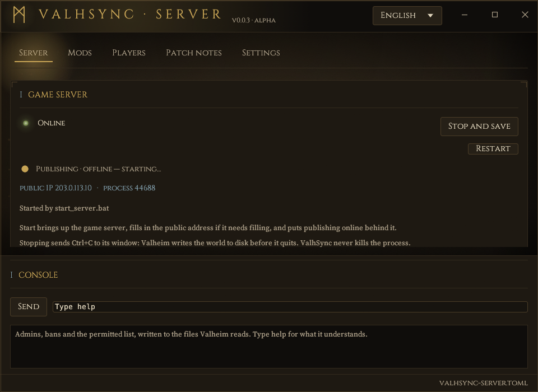Viewport: 538px width, 392px height.
Task: Select the Public IP 203.0.113.10 text
Action: tap(55, 188)
